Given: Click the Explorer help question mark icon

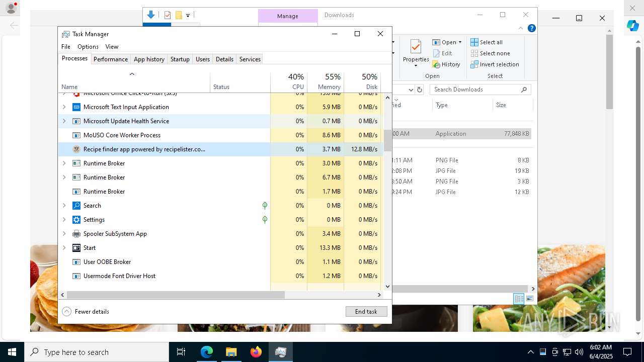Looking at the screenshot, I should (x=531, y=28).
